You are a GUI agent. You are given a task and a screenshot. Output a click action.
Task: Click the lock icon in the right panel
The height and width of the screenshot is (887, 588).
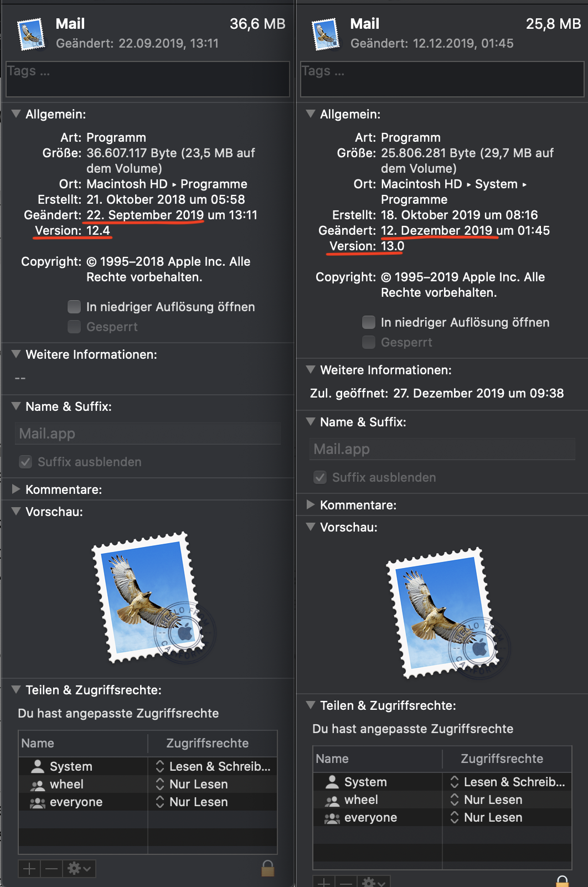pyautogui.click(x=563, y=881)
